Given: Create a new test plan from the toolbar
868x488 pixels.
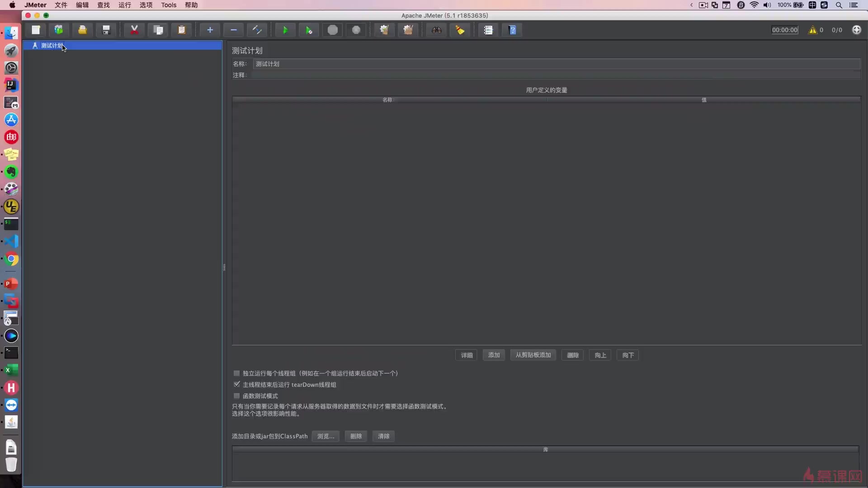Looking at the screenshot, I should pos(36,30).
